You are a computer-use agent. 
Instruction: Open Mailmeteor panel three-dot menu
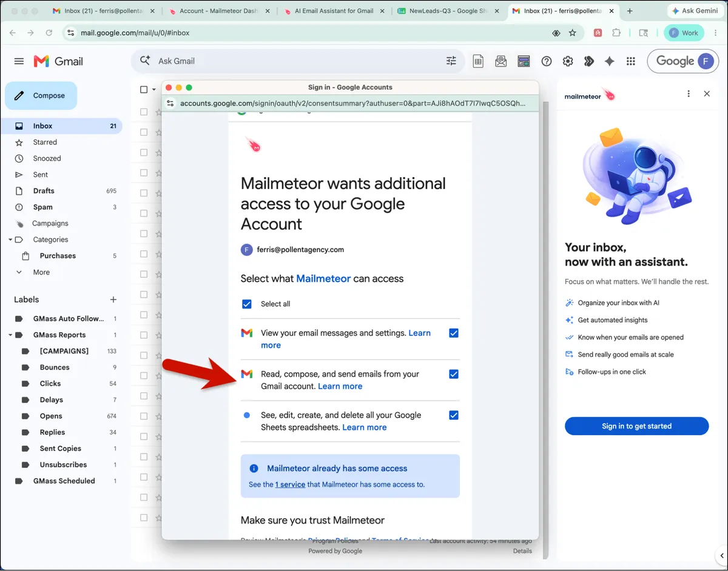(x=688, y=93)
